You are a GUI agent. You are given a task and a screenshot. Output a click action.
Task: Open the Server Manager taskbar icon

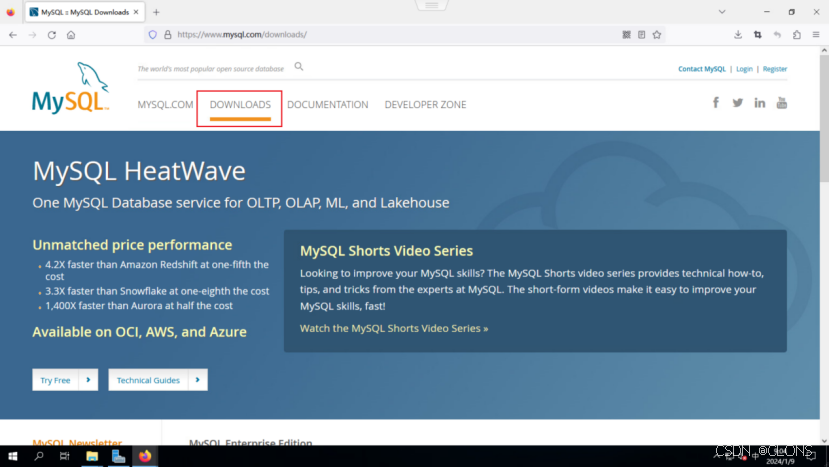pyautogui.click(x=118, y=456)
